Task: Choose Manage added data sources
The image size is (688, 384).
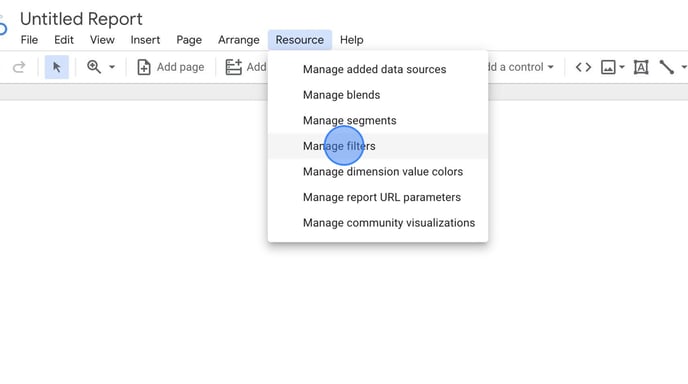Action: pos(378,69)
